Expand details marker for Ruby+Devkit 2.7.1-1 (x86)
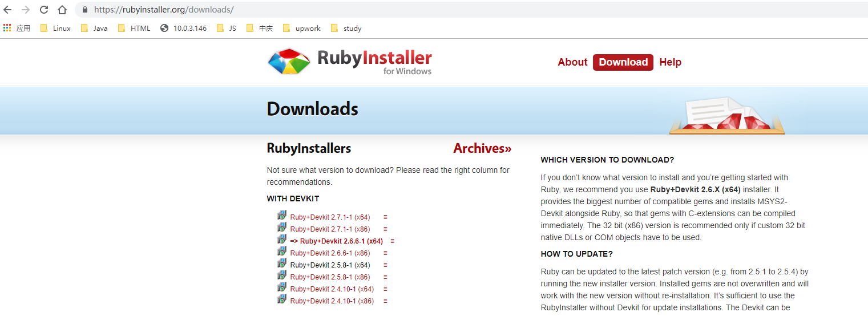 (x=385, y=229)
